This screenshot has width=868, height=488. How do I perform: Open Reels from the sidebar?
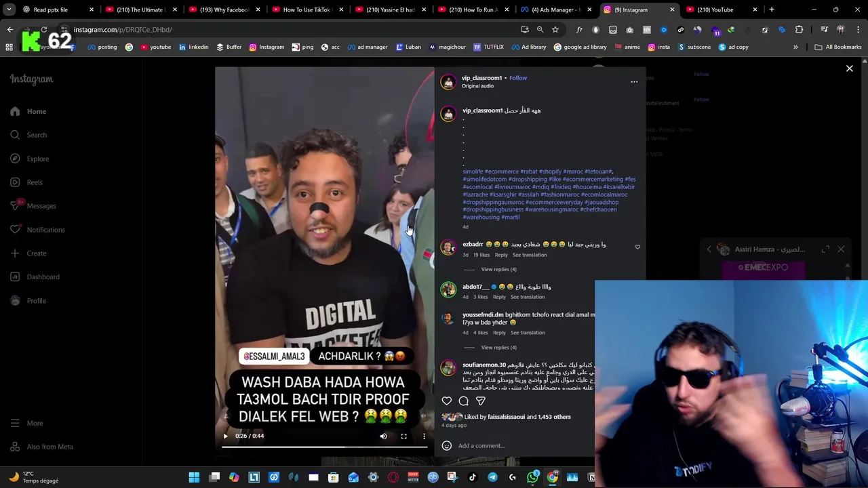(26, 182)
